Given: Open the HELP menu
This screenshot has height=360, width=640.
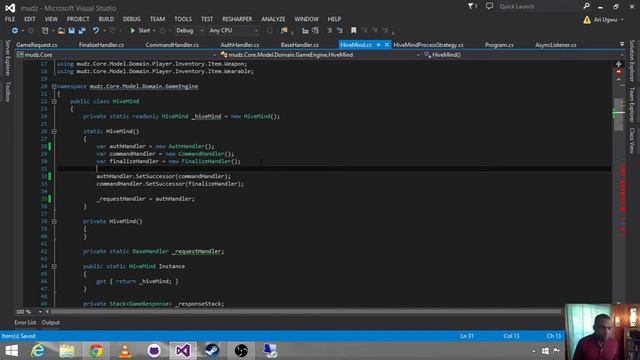Looking at the screenshot, I should pyautogui.click(x=334, y=19).
